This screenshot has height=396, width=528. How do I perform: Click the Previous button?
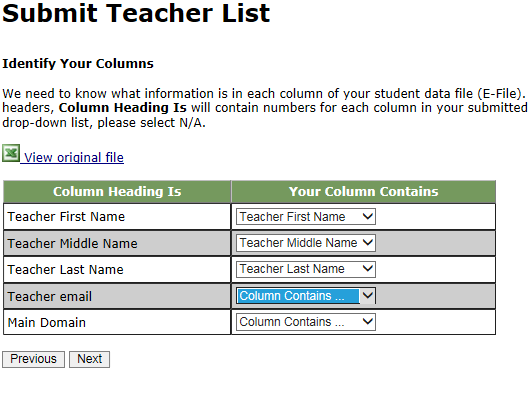(x=33, y=359)
